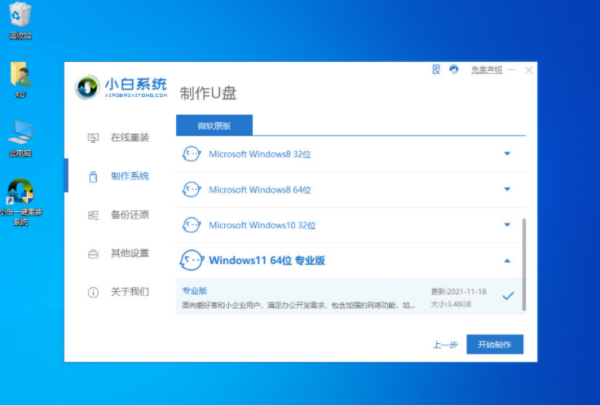Click the face icon for Windows8 64位

tap(191, 189)
